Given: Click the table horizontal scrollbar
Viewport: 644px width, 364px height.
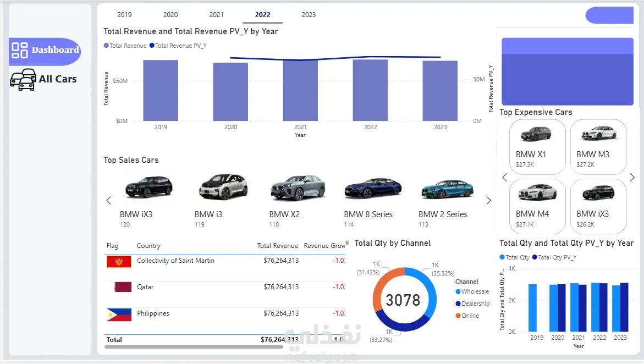Looking at the screenshot, I should click(194, 347).
